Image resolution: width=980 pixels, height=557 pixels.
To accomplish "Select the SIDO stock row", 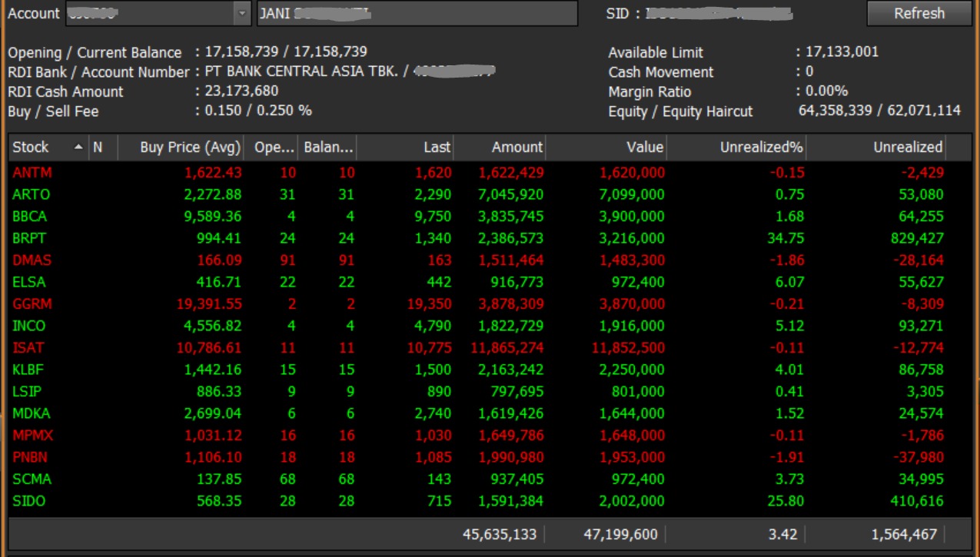I will click(29, 501).
